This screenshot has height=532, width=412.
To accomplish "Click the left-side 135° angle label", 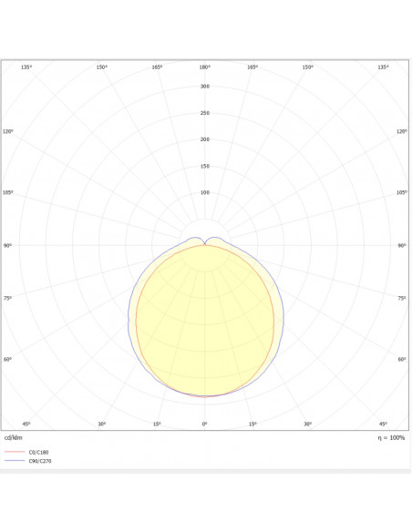I will (x=26, y=67).
